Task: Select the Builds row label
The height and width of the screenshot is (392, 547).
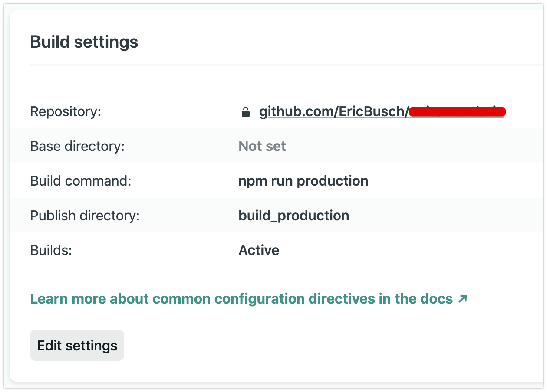Action: [x=51, y=250]
